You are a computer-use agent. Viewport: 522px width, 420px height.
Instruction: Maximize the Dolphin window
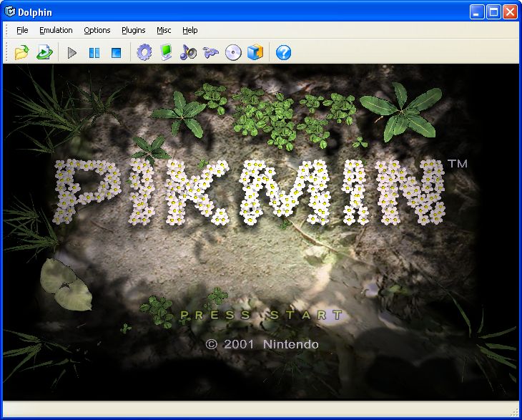click(493, 12)
